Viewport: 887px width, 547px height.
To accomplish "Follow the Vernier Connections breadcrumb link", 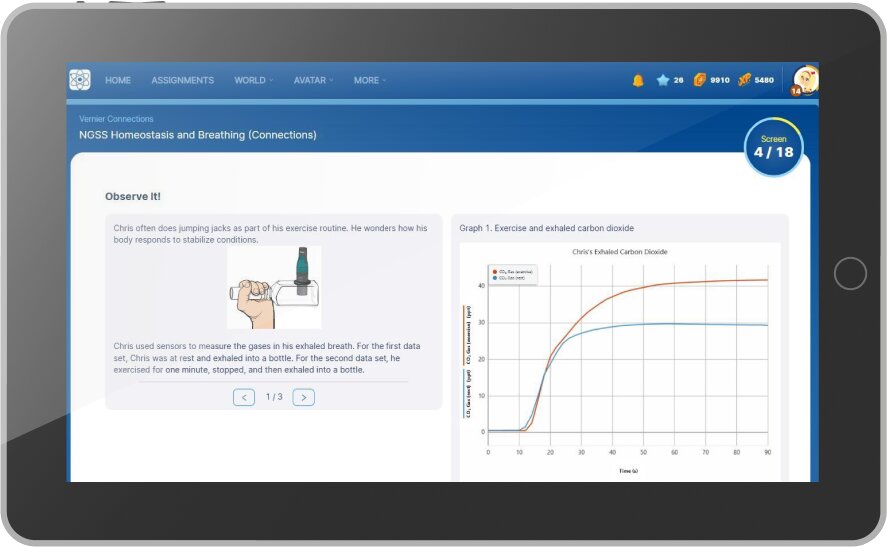I will pos(116,119).
